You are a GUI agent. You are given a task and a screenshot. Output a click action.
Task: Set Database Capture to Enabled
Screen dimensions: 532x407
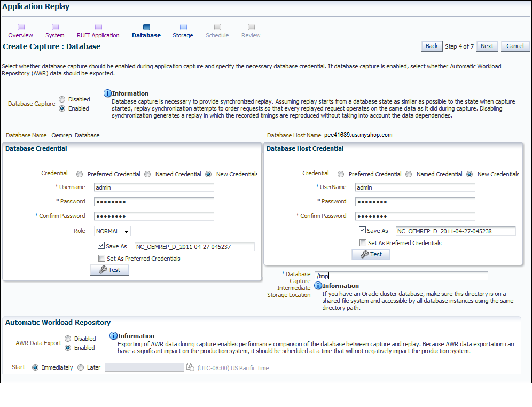pyautogui.click(x=62, y=108)
